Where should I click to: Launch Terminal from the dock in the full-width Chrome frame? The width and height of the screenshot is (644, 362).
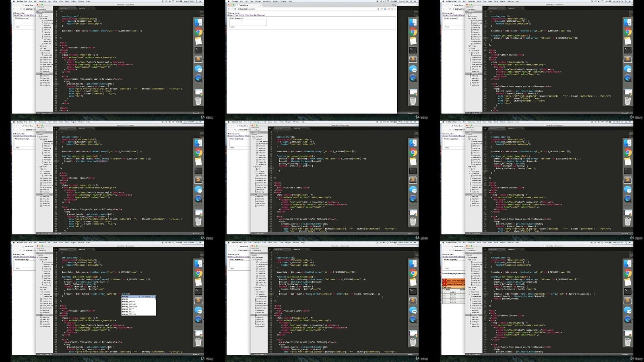pos(413,50)
